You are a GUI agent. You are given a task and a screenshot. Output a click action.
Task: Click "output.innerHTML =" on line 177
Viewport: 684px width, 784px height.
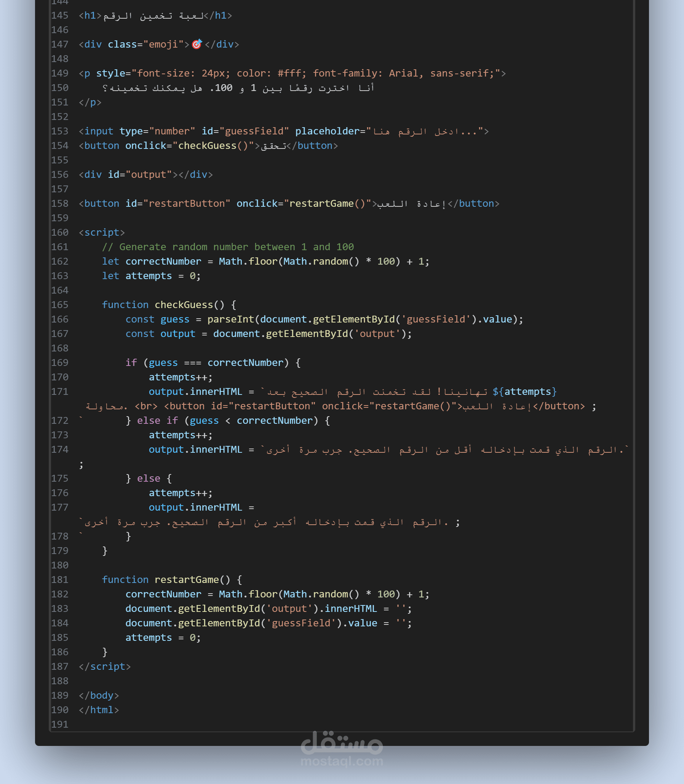click(201, 508)
